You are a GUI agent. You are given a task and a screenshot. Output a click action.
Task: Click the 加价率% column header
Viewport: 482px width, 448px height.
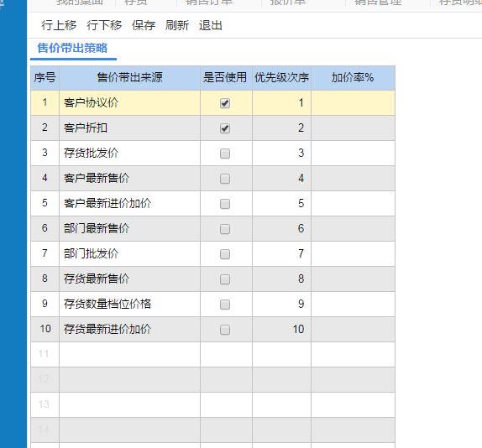coord(353,78)
